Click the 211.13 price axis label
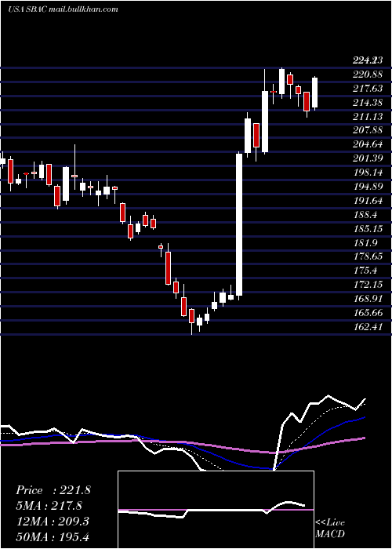This screenshot has height=549, width=392. tap(368, 116)
